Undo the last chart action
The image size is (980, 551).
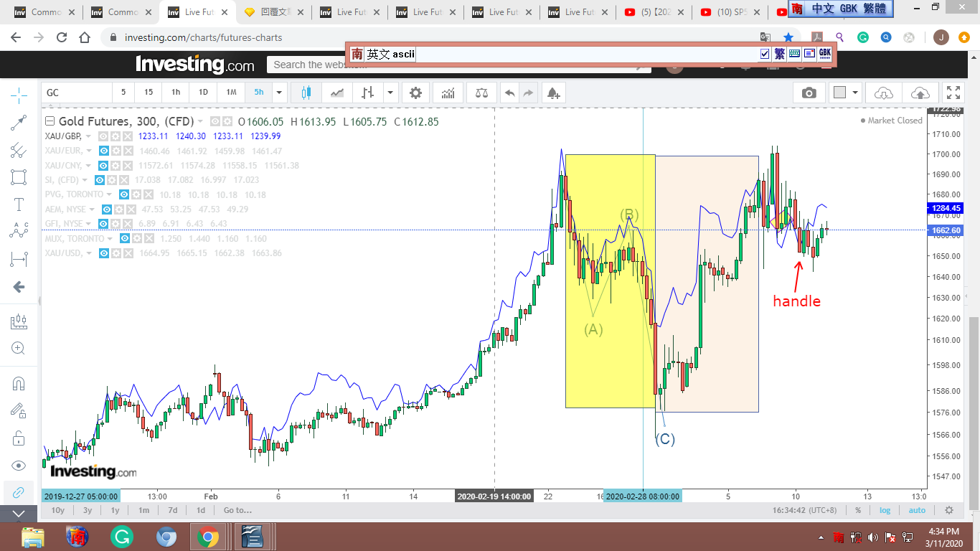tap(509, 93)
